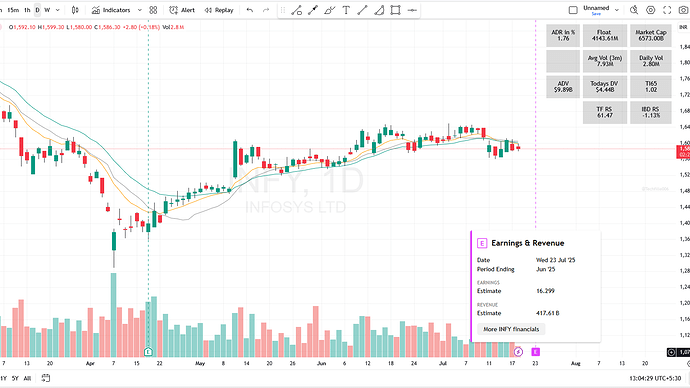
Task: Enter fullscreen mode
Action: tap(667, 10)
